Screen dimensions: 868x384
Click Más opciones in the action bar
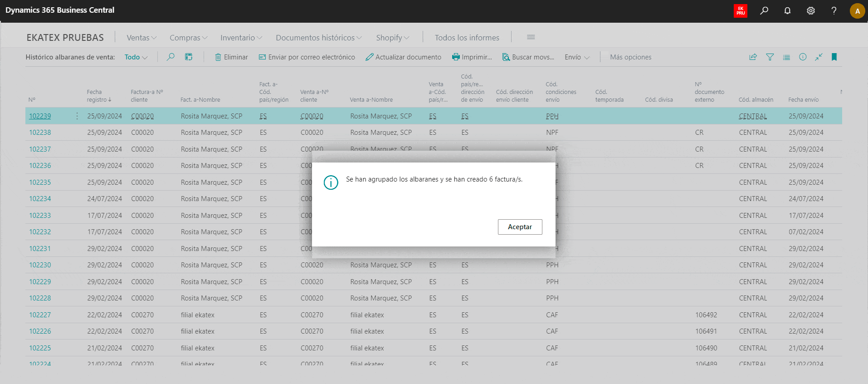(630, 57)
